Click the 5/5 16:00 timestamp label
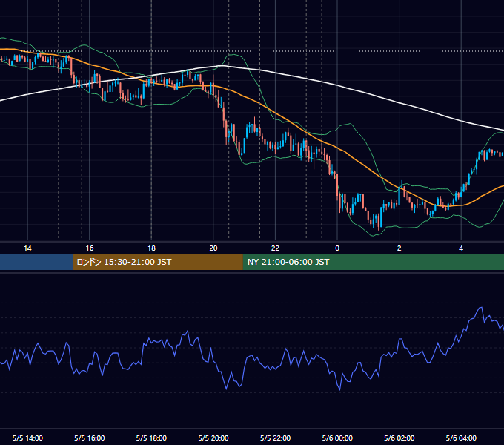This screenshot has height=445, width=504. (90, 438)
